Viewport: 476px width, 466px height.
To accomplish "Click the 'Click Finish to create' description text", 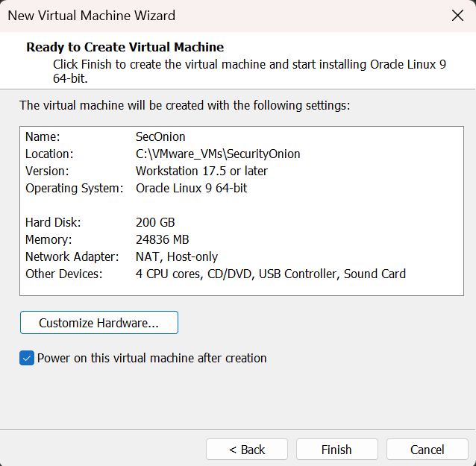I will click(x=249, y=64).
